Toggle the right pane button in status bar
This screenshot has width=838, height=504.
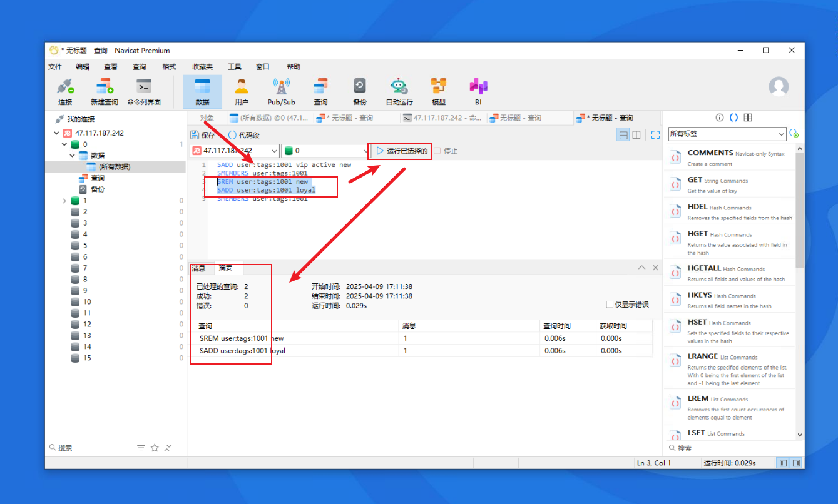click(796, 463)
